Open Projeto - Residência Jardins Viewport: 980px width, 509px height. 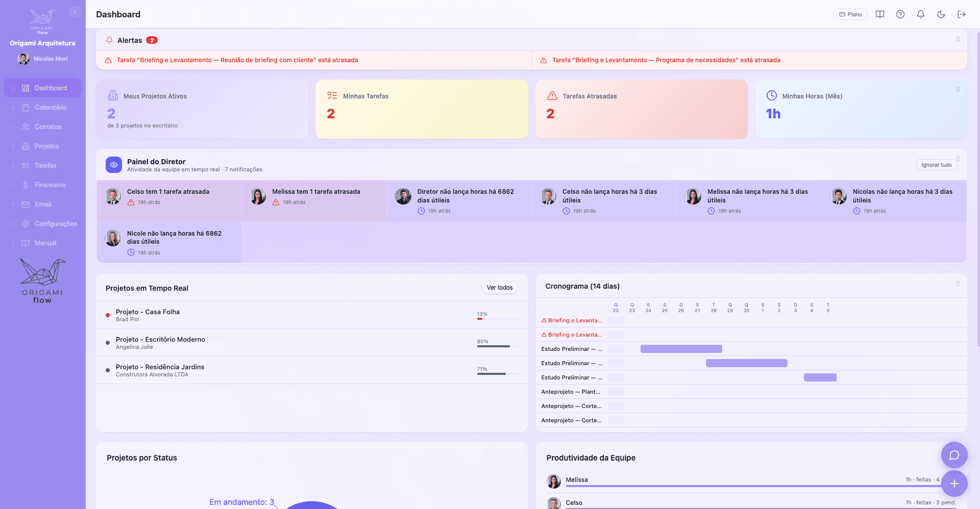pyautogui.click(x=312, y=370)
